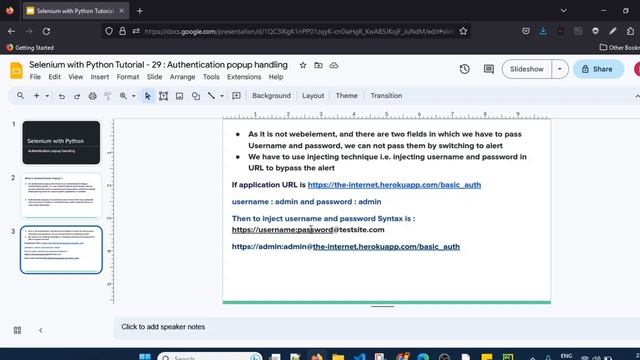The image size is (640, 360).
Task: Print the presentation
Action: tap(93, 96)
